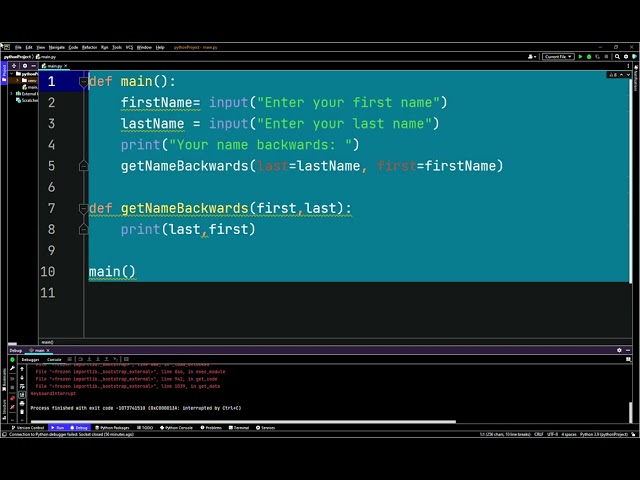Open the Notifications sidebar tab
640x480 pixels.
pos(636,78)
